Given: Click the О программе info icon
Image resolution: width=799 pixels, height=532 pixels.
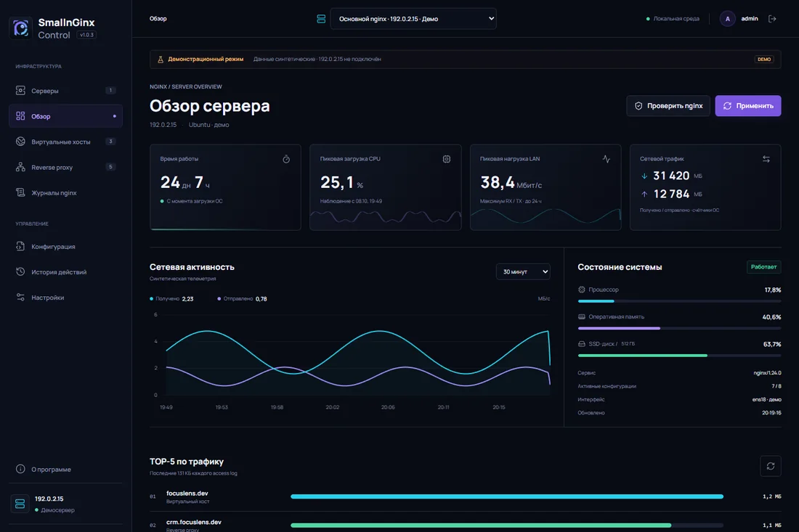Looking at the screenshot, I should pos(20,469).
